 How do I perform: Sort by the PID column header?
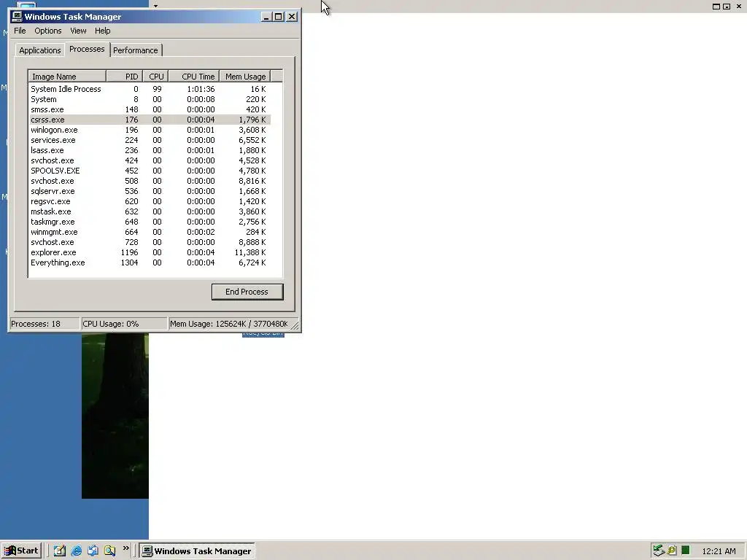124,76
